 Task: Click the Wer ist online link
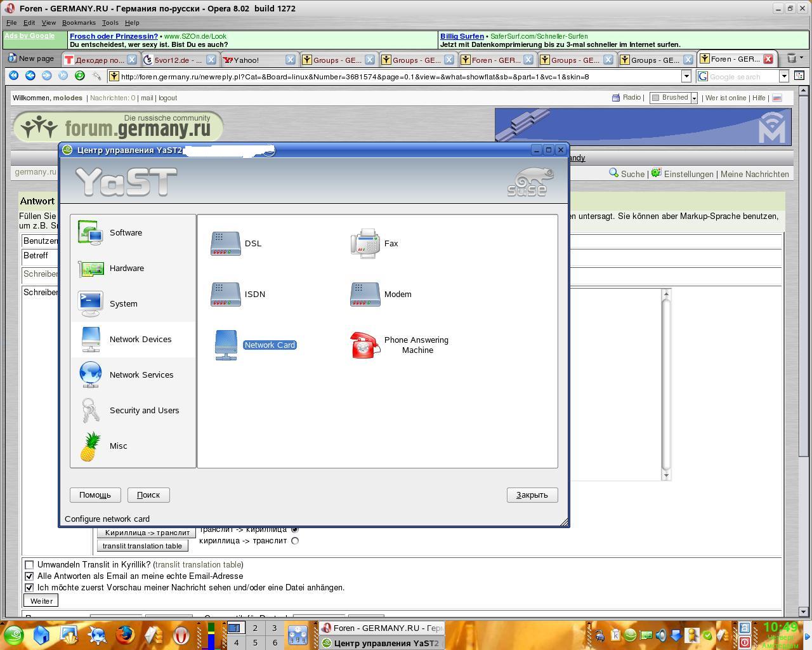coord(725,98)
